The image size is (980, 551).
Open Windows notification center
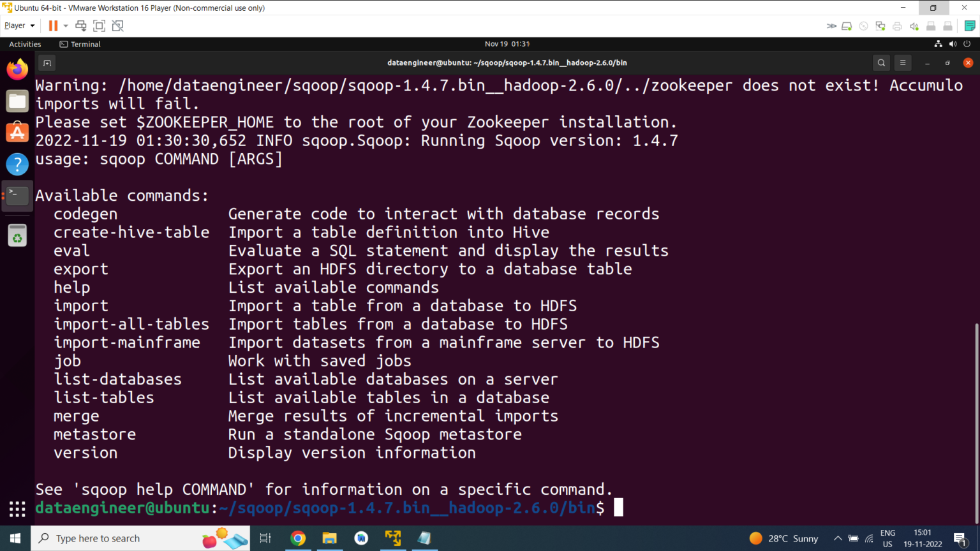point(960,539)
